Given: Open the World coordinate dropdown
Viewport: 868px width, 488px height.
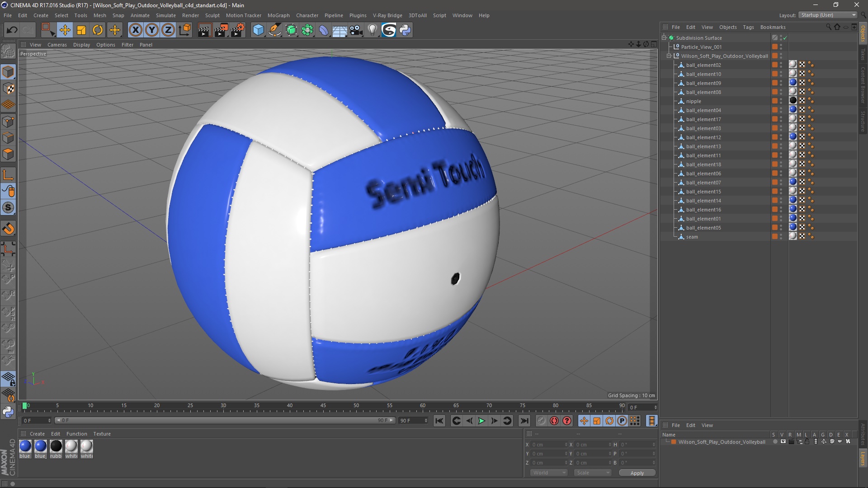Looking at the screenshot, I should tap(549, 473).
